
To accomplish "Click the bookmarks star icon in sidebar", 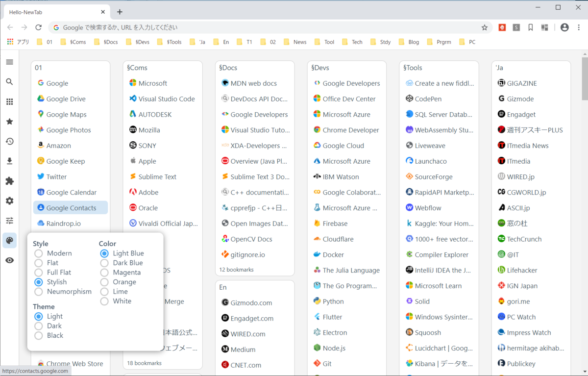I will tap(9, 122).
